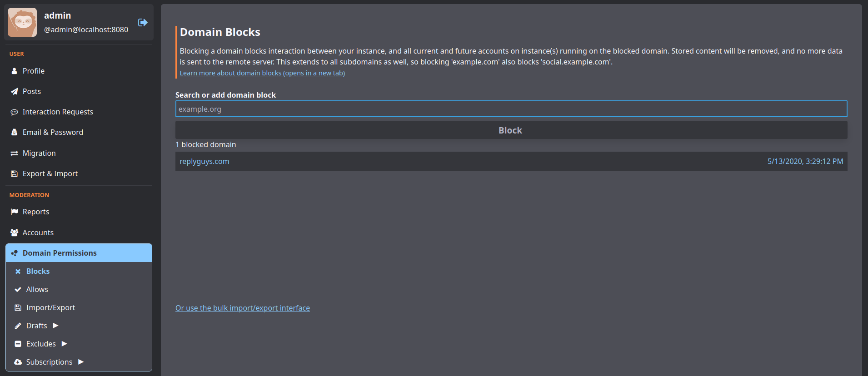Click the Posts paper plane icon
868x376 pixels.
(x=14, y=91)
